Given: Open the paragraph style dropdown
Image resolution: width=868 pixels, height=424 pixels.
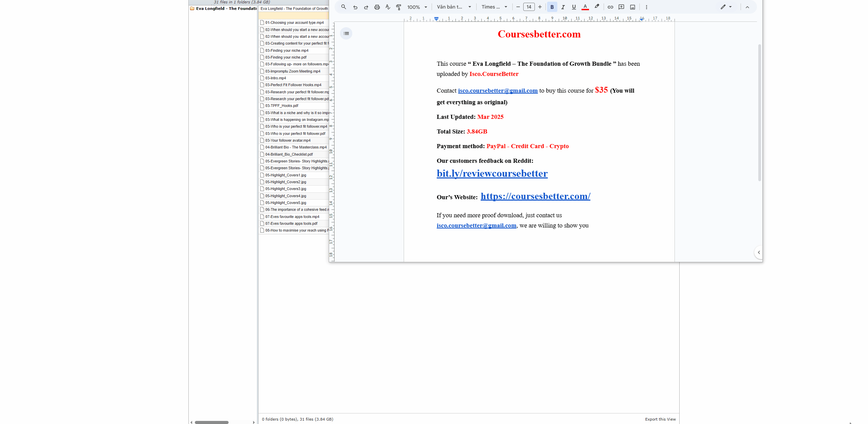Looking at the screenshot, I should 454,7.
